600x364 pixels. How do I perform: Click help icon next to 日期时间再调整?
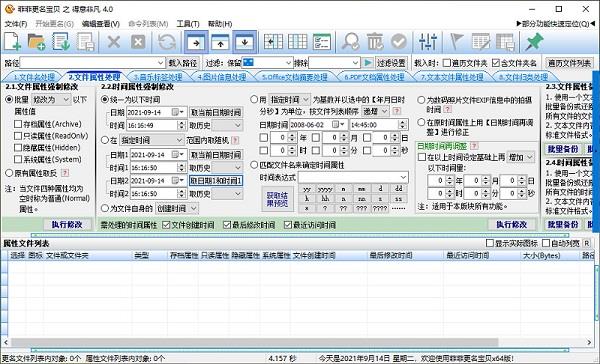(x=474, y=146)
